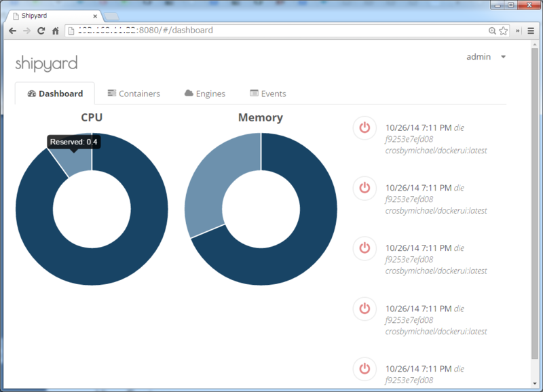Click first event timestamp 10/26/14 7:11 PM

[418, 128]
